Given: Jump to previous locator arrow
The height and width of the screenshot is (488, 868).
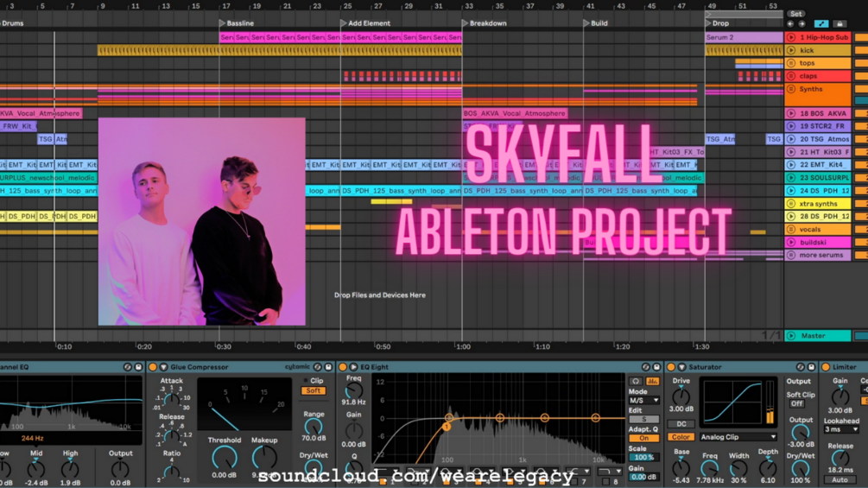Looking at the screenshot, I should pos(790,24).
